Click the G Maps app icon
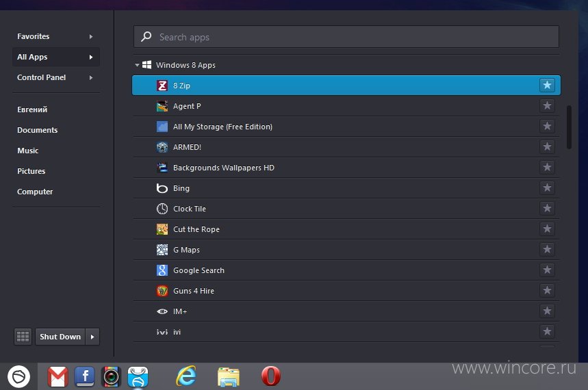 click(x=162, y=249)
